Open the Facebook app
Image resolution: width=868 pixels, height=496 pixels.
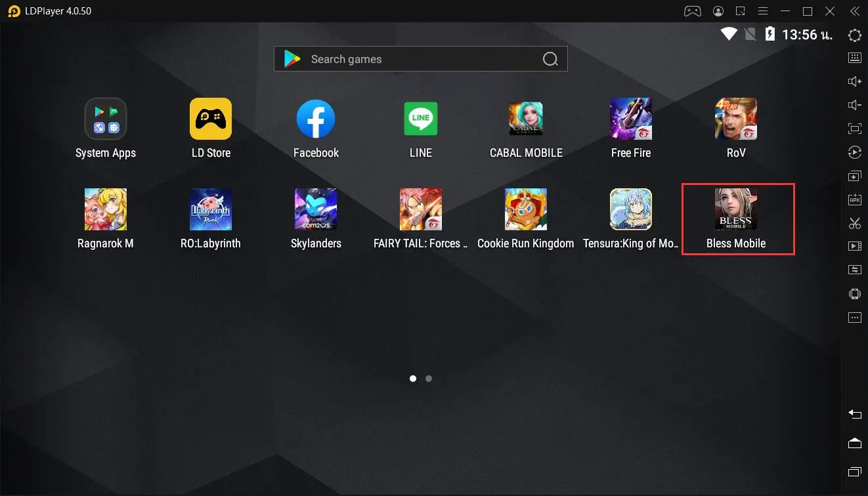point(316,119)
